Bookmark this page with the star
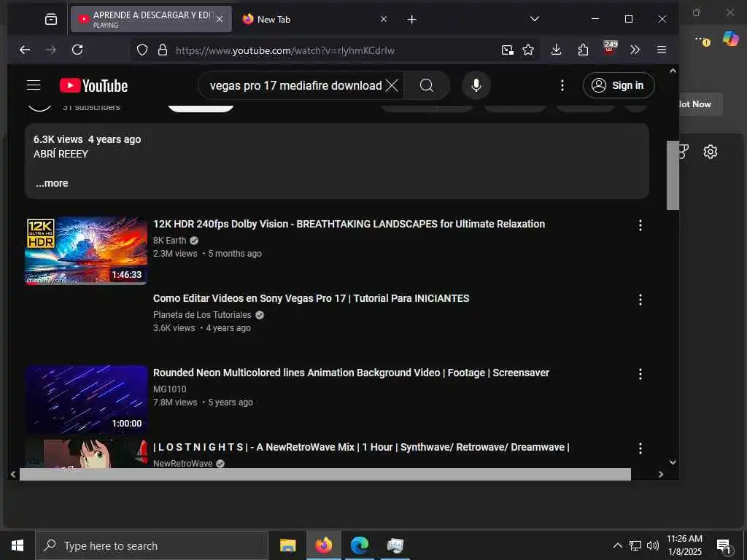The height and width of the screenshot is (560, 747). [x=528, y=50]
